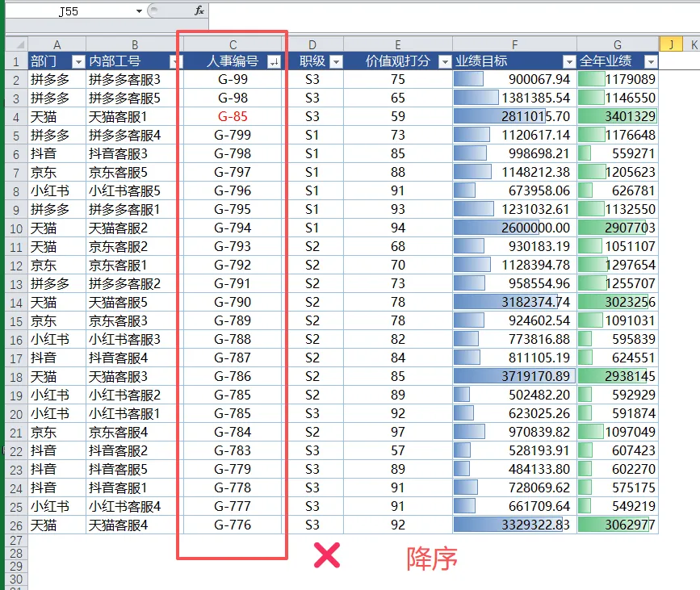The height and width of the screenshot is (590, 700).
Task: Click cell 502482.20
Action: (515, 395)
